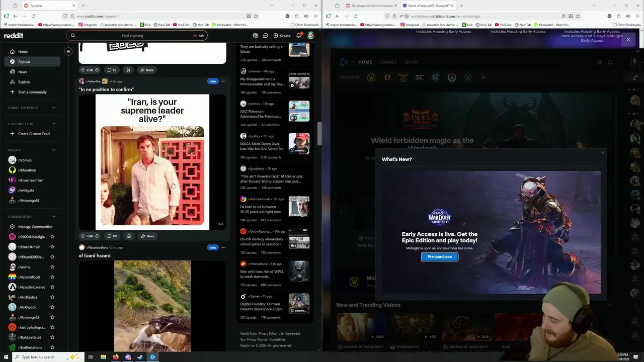
Task: Toggle favorite star for r/AskReddit
Action: [52, 307]
